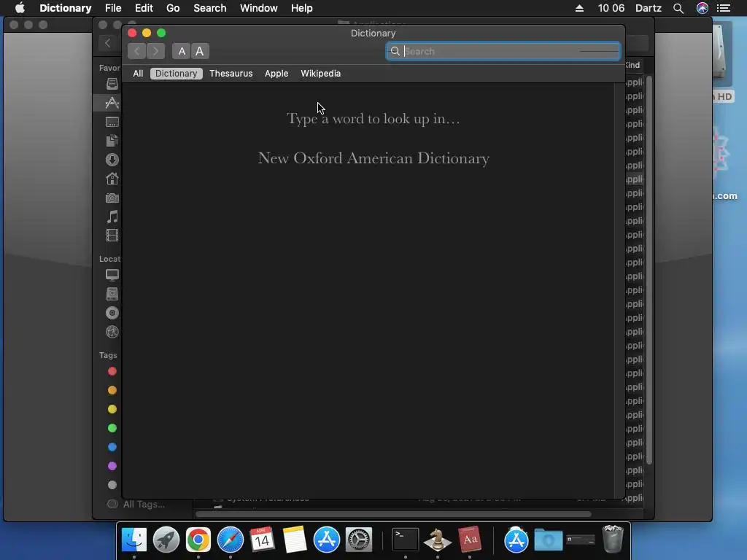Click the clock showing 10 06

pos(611,8)
